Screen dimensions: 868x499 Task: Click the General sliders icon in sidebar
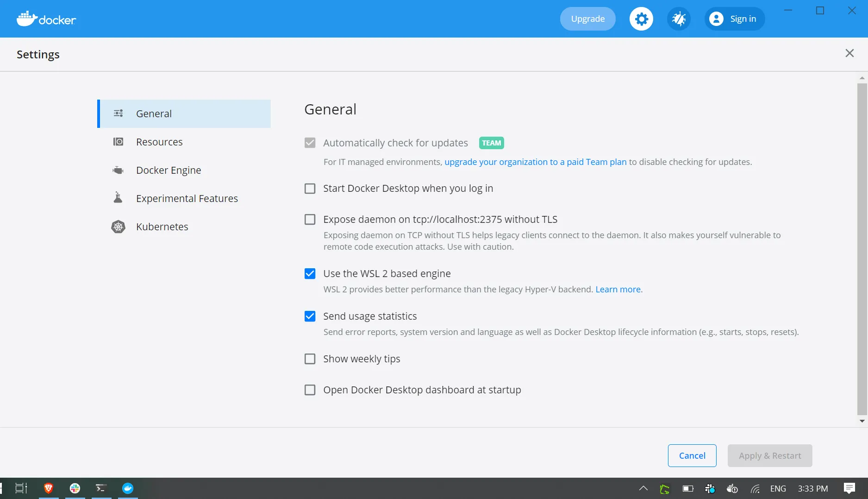119,114
